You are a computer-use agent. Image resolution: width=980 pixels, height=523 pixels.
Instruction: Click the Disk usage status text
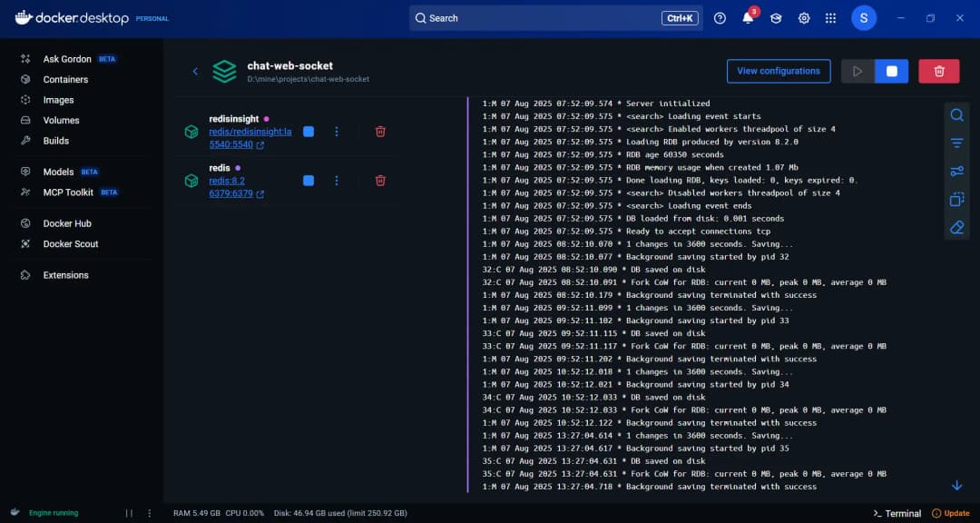340,513
